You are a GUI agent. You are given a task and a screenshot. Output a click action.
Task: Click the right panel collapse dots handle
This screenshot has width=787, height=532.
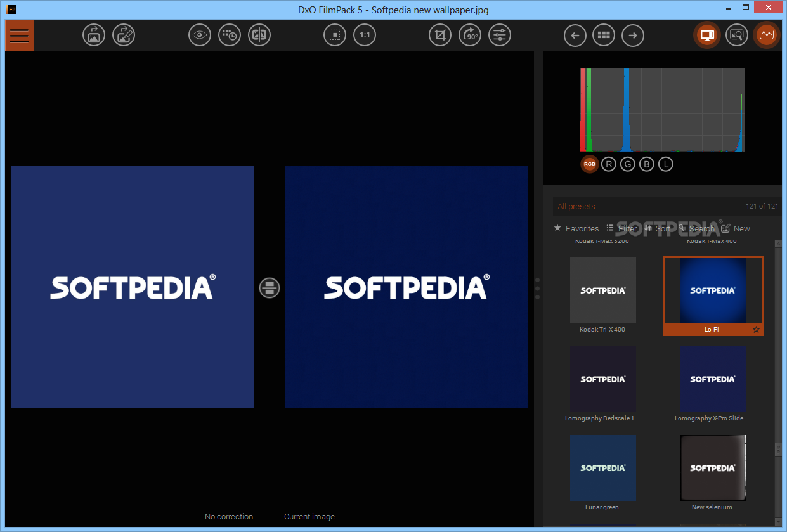coord(538,288)
